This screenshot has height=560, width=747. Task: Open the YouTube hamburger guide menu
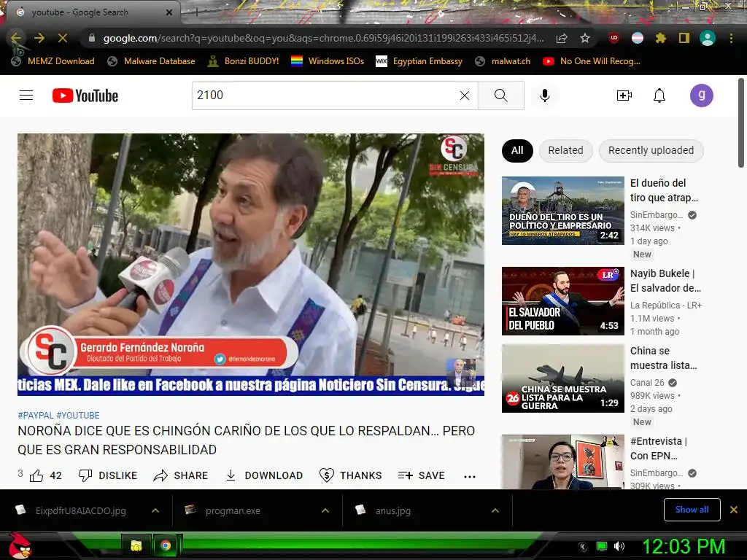[x=26, y=96]
